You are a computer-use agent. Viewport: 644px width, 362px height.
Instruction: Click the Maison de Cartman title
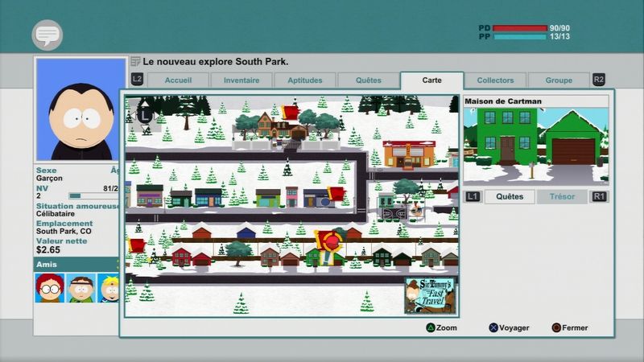[x=503, y=101]
